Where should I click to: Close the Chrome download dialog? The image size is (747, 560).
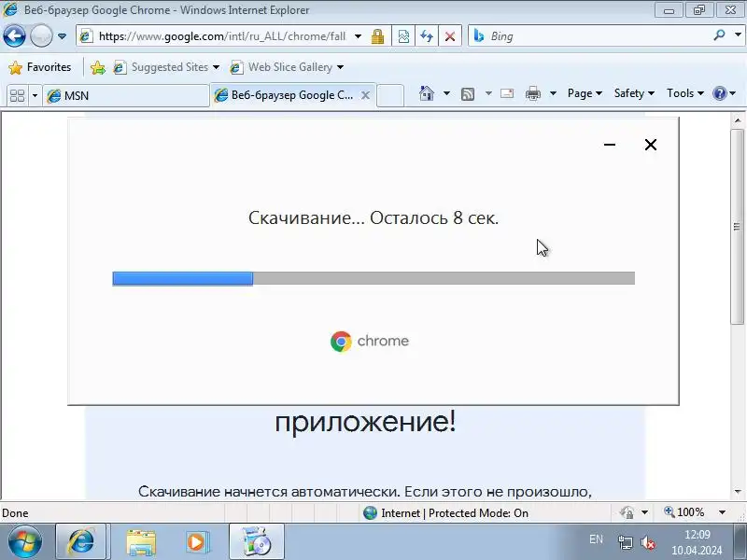click(650, 145)
